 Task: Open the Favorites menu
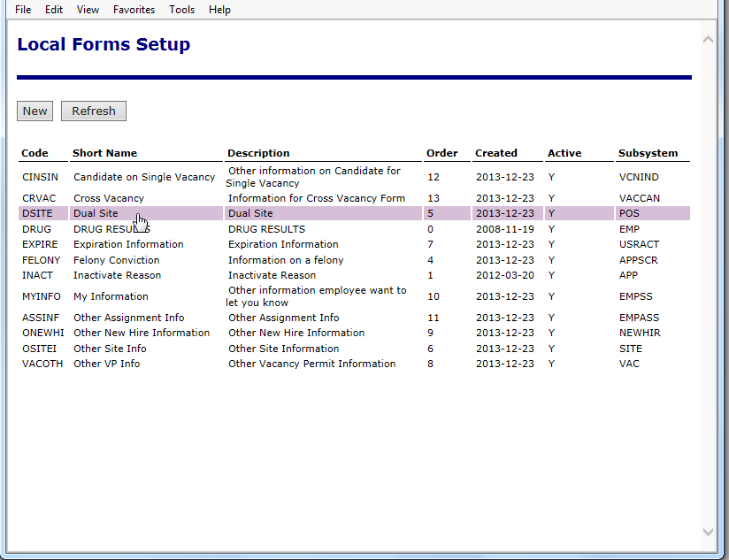click(134, 10)
